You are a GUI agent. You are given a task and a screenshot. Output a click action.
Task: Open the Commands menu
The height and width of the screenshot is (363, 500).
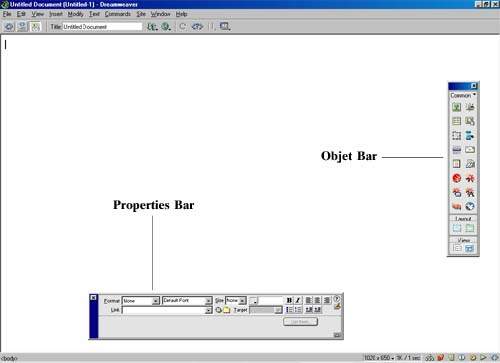point(118,14)
